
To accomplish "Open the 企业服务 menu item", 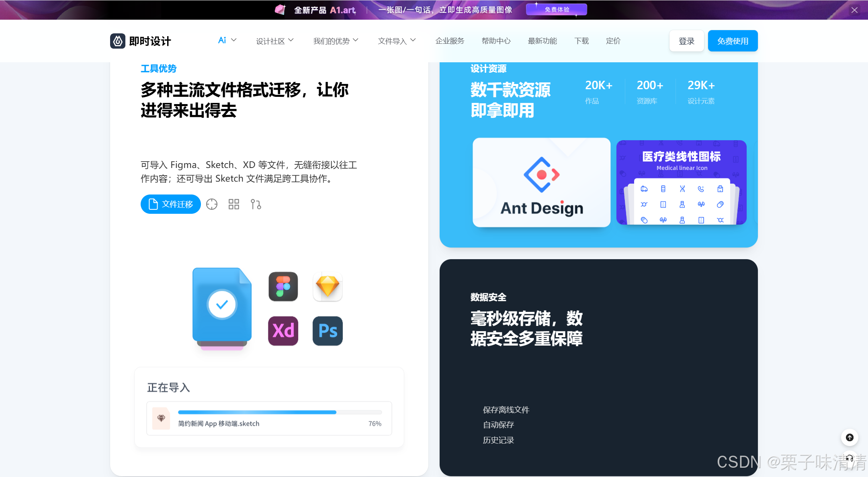I will point(450,41).
